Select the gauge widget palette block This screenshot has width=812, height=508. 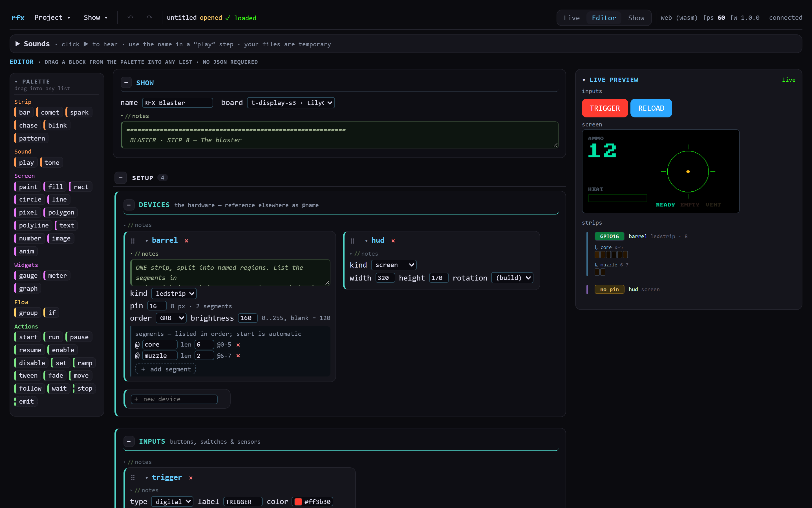pyautogui.click(x=28, y=275)
